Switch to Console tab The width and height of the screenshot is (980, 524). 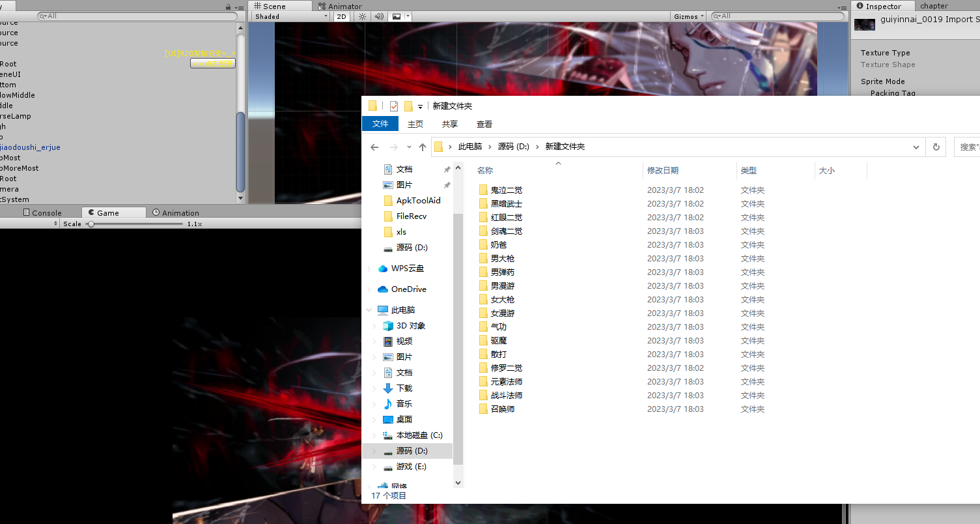(42, 213)
